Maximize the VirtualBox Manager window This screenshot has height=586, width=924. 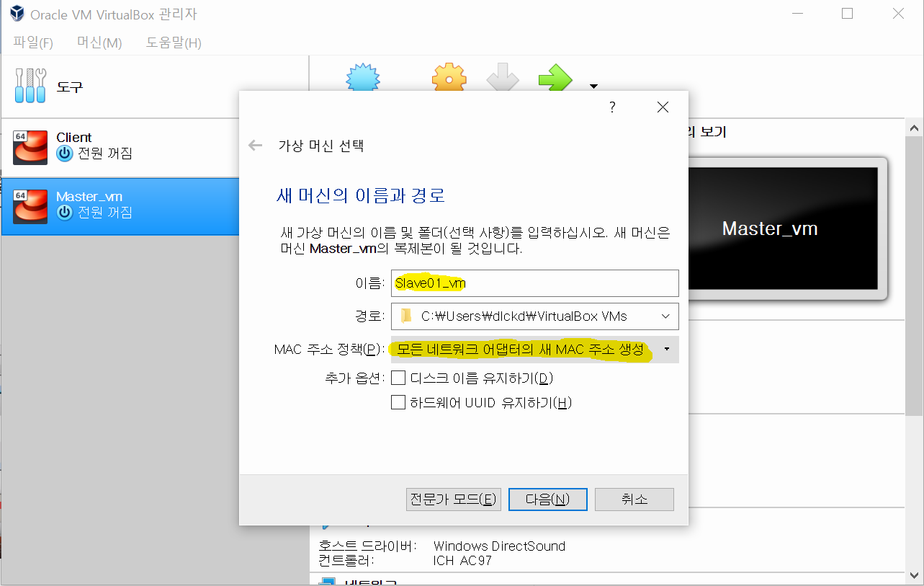click(847, 14)
